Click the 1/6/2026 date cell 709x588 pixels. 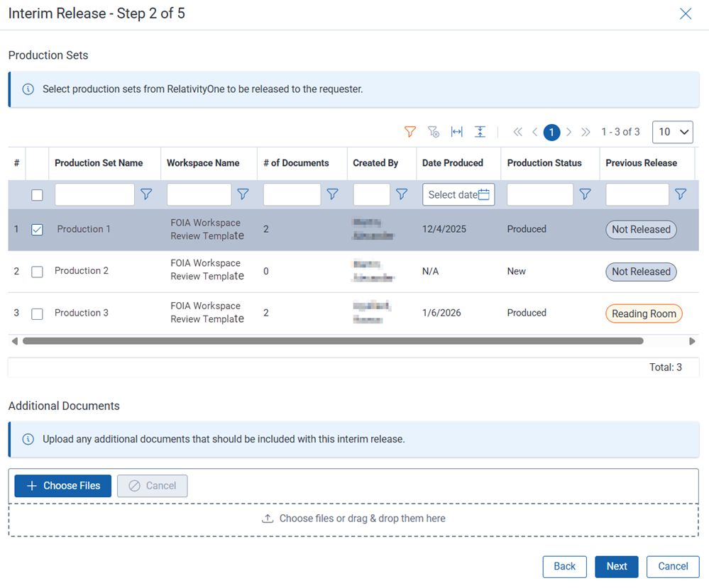point(441,313)
